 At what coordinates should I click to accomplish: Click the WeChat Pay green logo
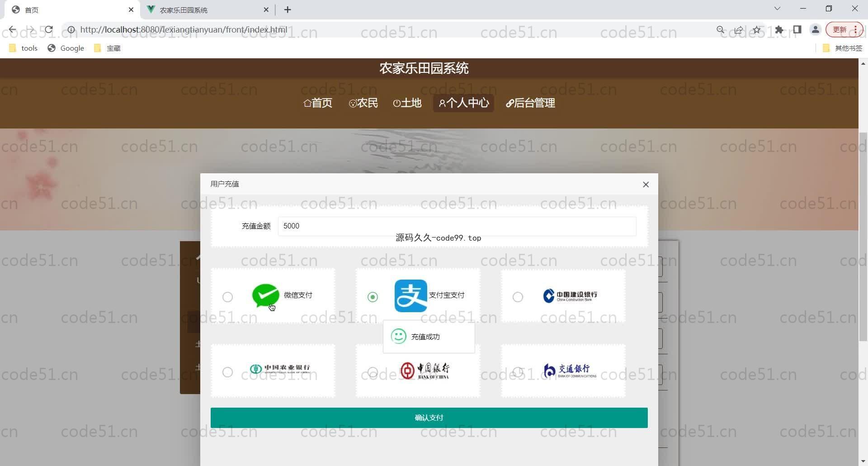265,295
